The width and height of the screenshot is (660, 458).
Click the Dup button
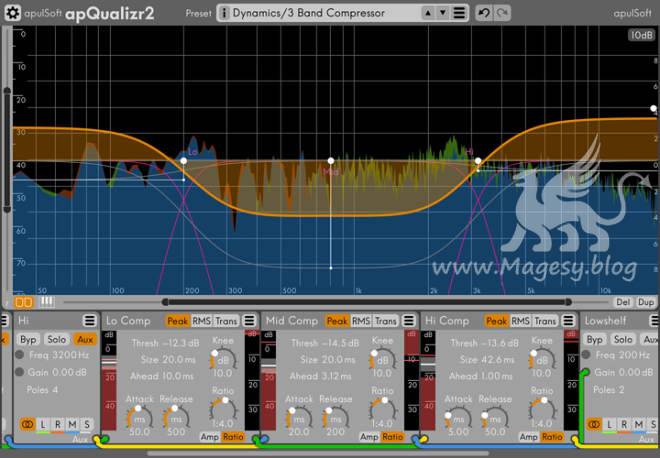click(646, 302)
